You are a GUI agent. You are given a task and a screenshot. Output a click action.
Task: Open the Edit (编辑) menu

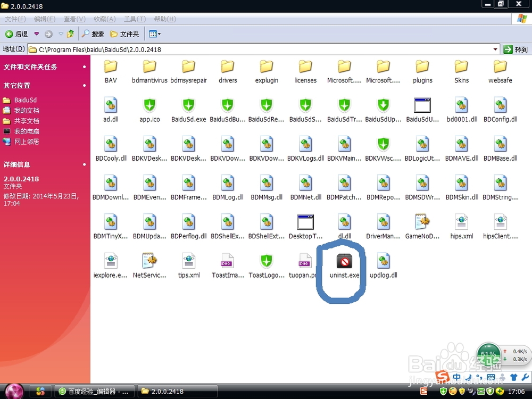click(x=45, y=19)
